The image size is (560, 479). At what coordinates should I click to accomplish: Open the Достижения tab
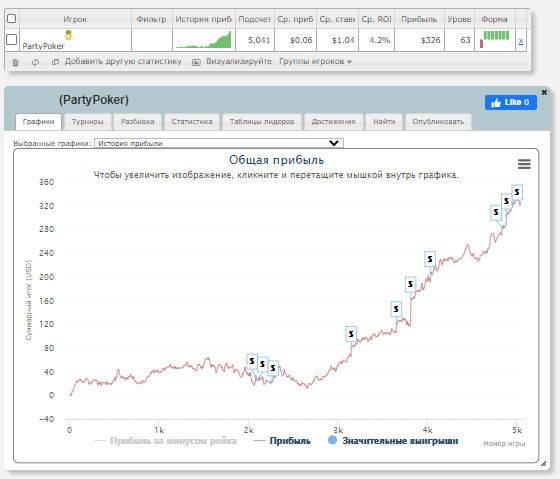[333, 121]
